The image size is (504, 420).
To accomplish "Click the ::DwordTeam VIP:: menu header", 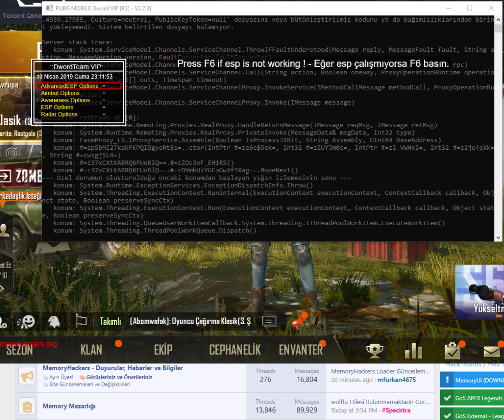I will [77, 67].
